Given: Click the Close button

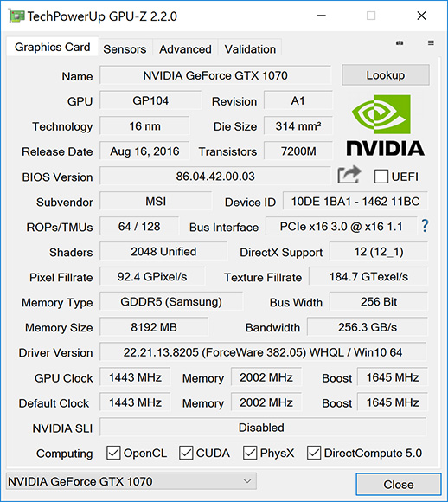Looking at the screenshot, I should [399, 485].
